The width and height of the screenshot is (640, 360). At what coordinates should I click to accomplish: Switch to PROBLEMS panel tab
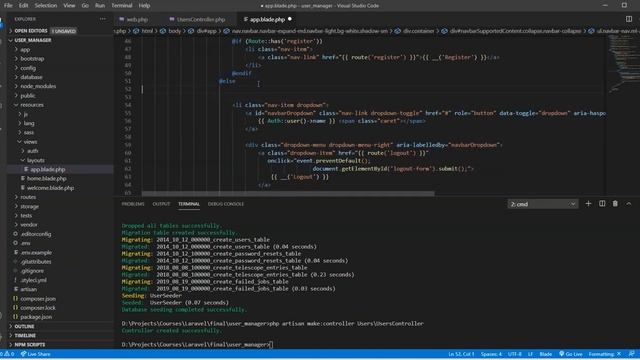tap(133, 204)
